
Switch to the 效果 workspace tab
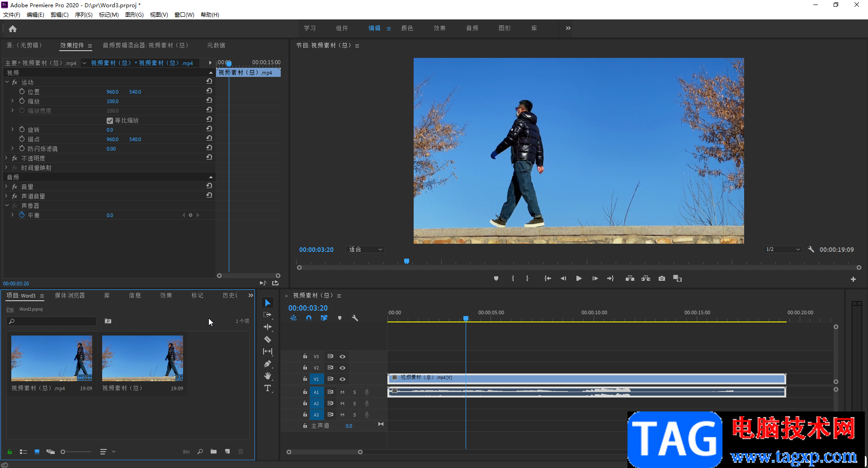pos(440,28)
